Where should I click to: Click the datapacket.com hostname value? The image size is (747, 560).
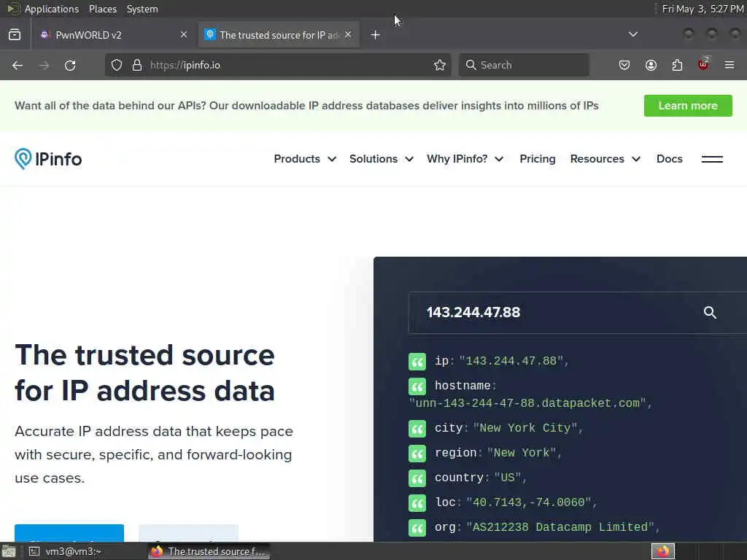(528, 403)
